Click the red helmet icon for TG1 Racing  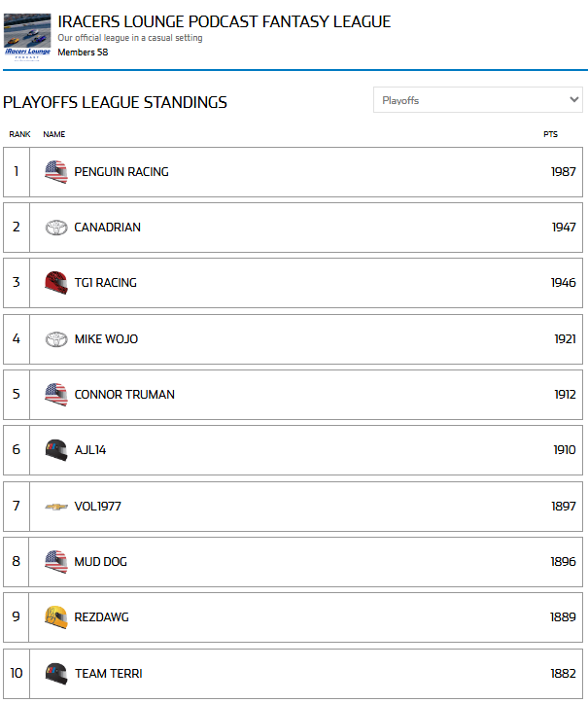click(56, 283)
